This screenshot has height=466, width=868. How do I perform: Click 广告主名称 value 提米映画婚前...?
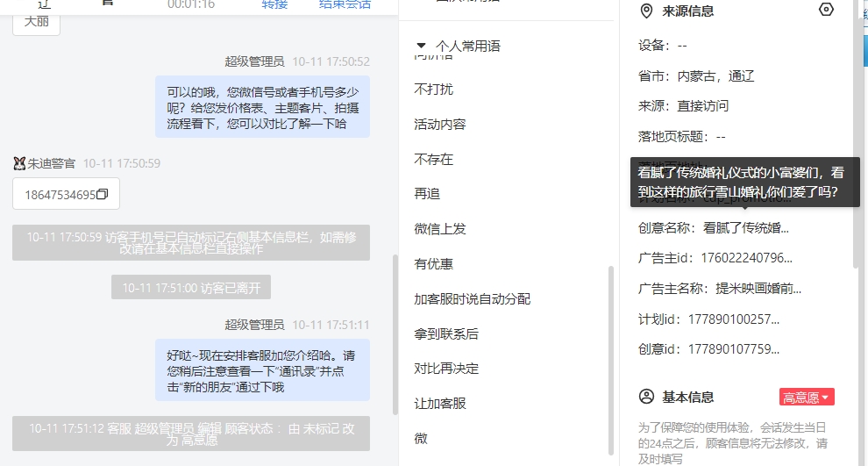[x=758, y=289]
